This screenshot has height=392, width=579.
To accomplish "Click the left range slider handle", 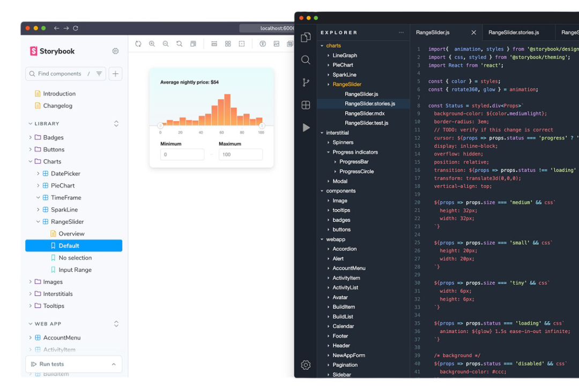I will 160,125.
